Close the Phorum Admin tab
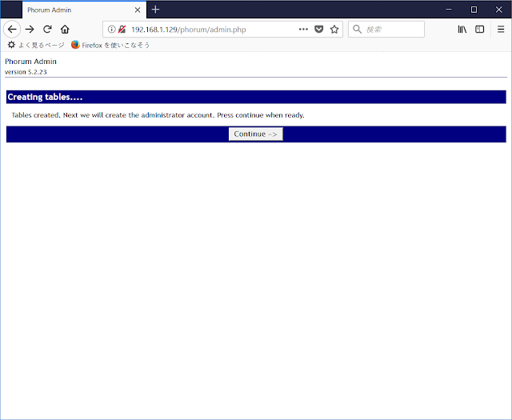Image resolution: width=512 pixels, height=420 pixels. [x=138, y=10]
